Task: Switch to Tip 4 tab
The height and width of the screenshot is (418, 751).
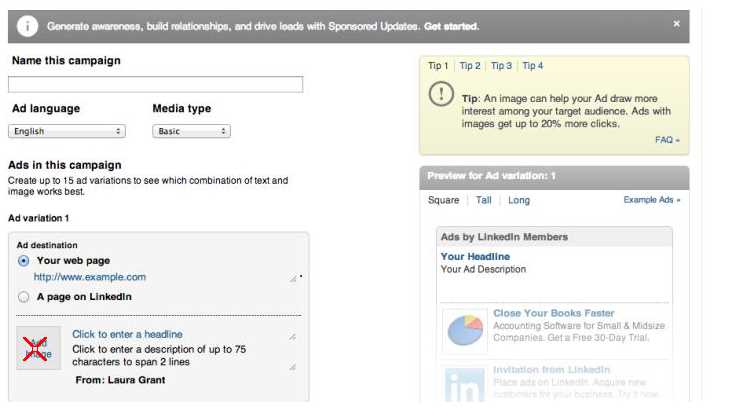Action: (x=532, y=66)
